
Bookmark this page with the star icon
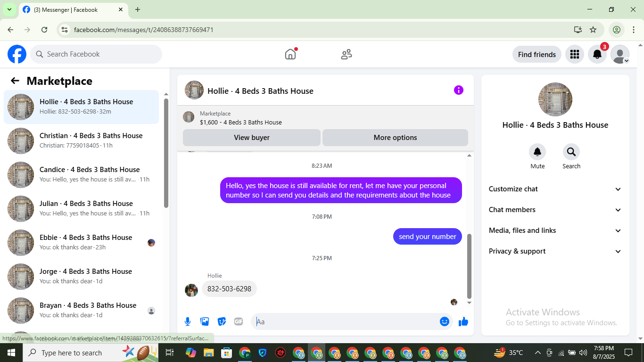point(593,30)
